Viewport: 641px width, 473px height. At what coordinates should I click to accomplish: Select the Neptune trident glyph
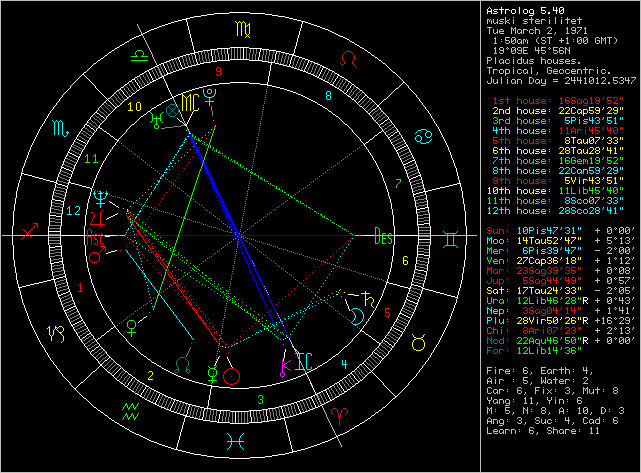click(102, 196)
